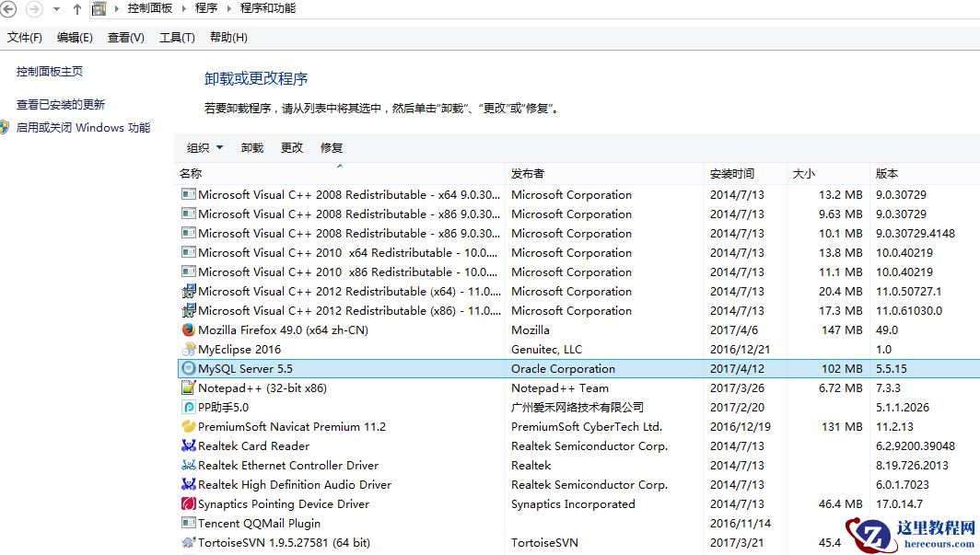Viewport: 980px width, 555px height.
Task: Click Visual C++ 2010 x86 program icon
Action: (188, 272)
